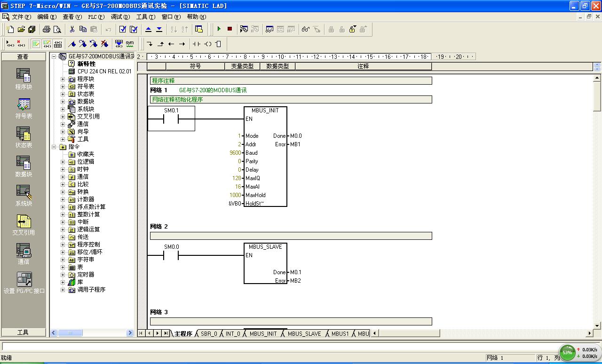The width and height of the screenshot is (602, 364).
Task: Insert a contact instruction
Action: 197,44
